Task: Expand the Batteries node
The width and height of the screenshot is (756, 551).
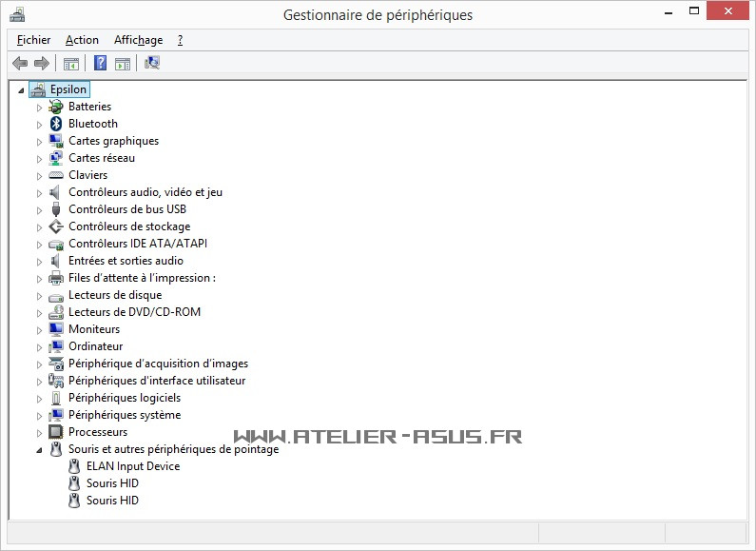Action: point(40,108)
